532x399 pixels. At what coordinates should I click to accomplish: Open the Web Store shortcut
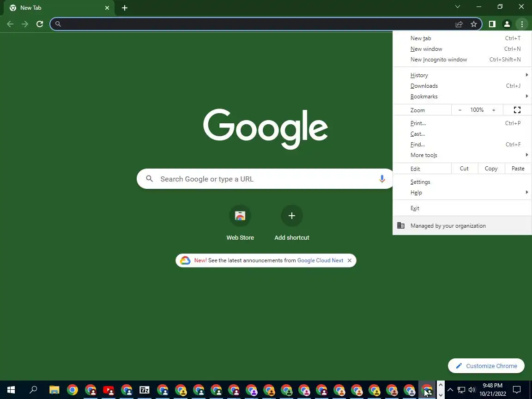click(240, 223)
